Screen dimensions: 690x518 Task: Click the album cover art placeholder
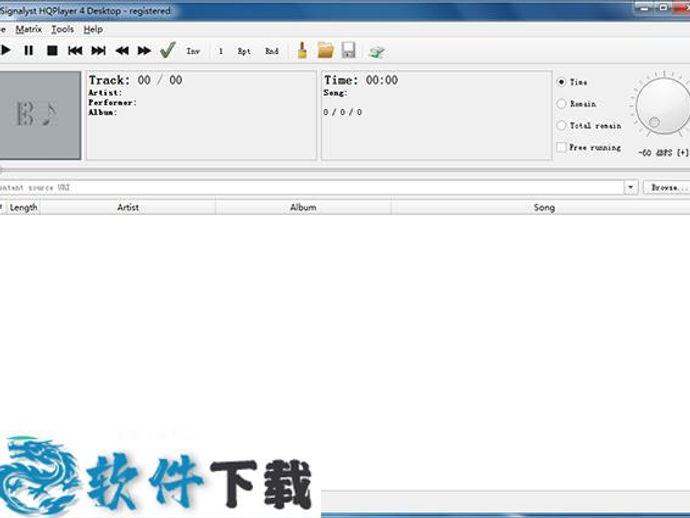coord(40,115)
